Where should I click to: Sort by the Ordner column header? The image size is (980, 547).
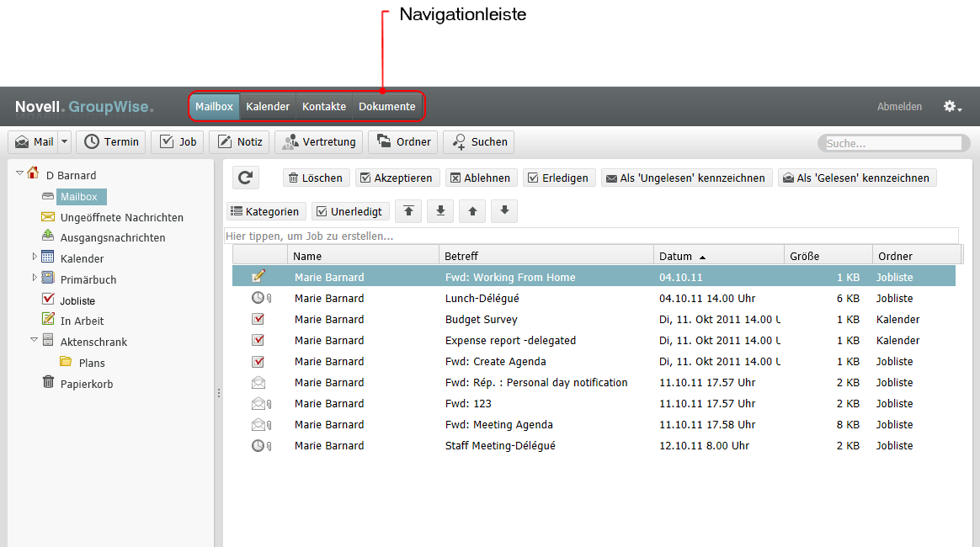click(x=916, y=256)
